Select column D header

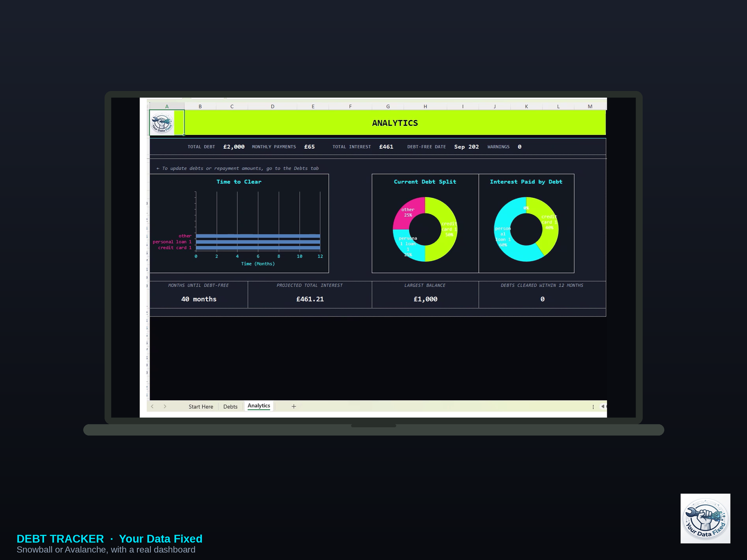[273, 106]
